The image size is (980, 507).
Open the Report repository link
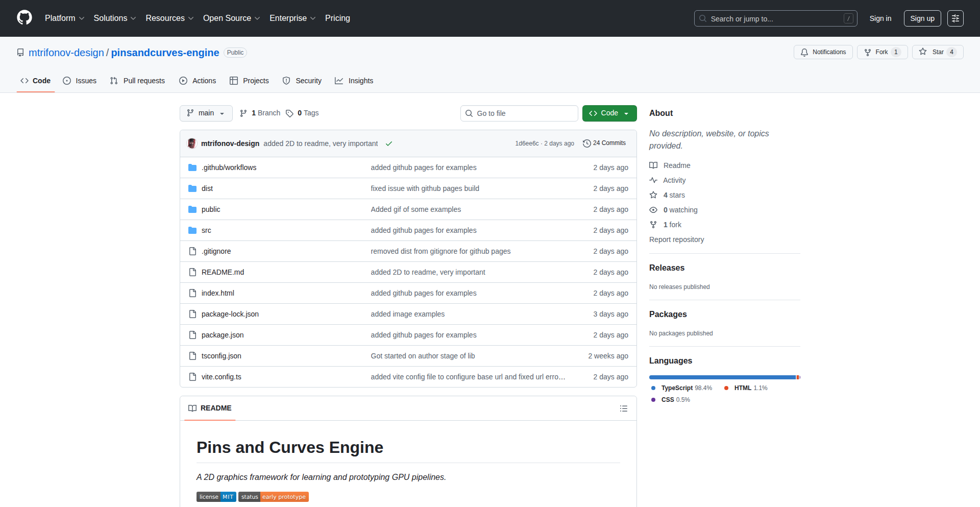(676, 239)
